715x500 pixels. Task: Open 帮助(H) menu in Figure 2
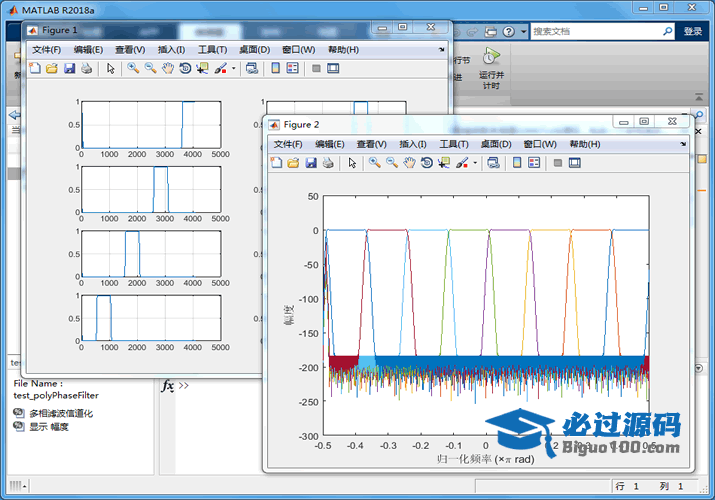pyautogui.click(x=585, y=144)
